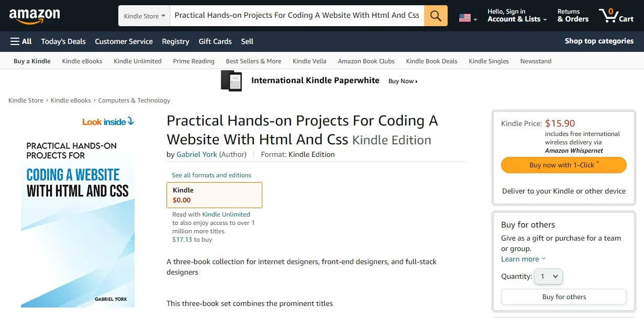This screenshot has width=644, height=318.
Task: Click the Amazon logo to go home
Action: [x=35, y=15]
